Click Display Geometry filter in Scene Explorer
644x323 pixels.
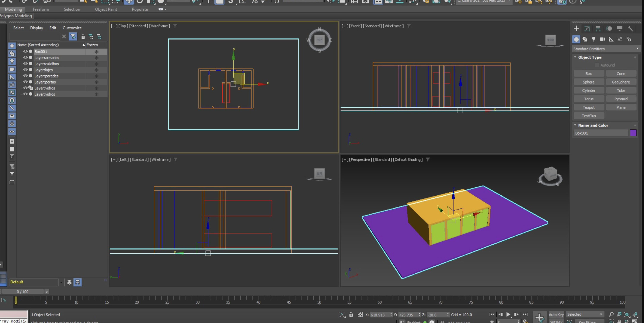pyautogui.click(x=12, y=46)
